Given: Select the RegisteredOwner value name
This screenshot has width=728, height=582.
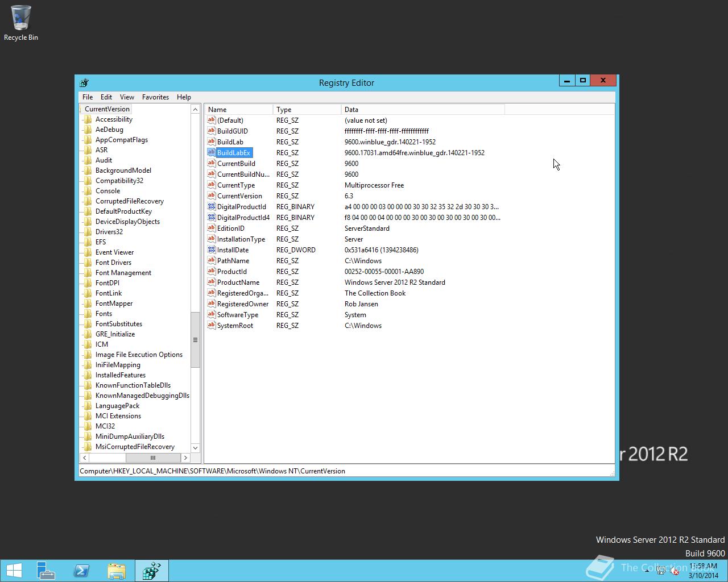Looking at the screenshot, I should 243,304.
